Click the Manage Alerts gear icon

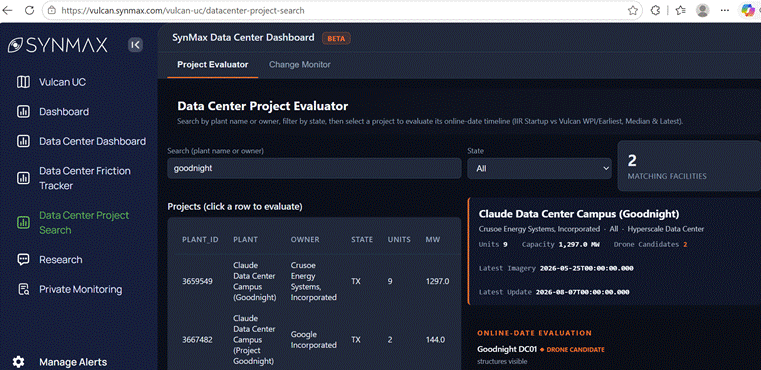tap(18, 362)
